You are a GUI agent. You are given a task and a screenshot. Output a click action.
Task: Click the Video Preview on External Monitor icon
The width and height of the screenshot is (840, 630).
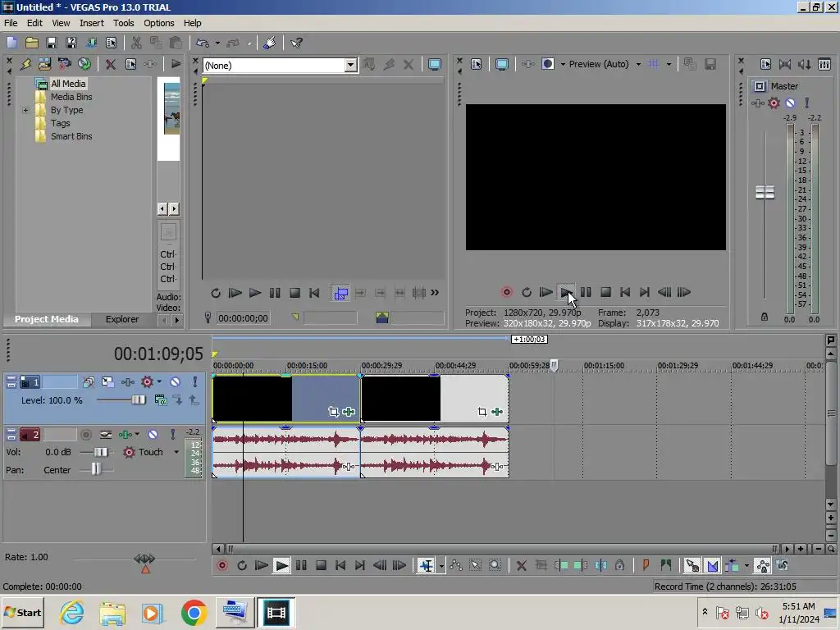501,64
